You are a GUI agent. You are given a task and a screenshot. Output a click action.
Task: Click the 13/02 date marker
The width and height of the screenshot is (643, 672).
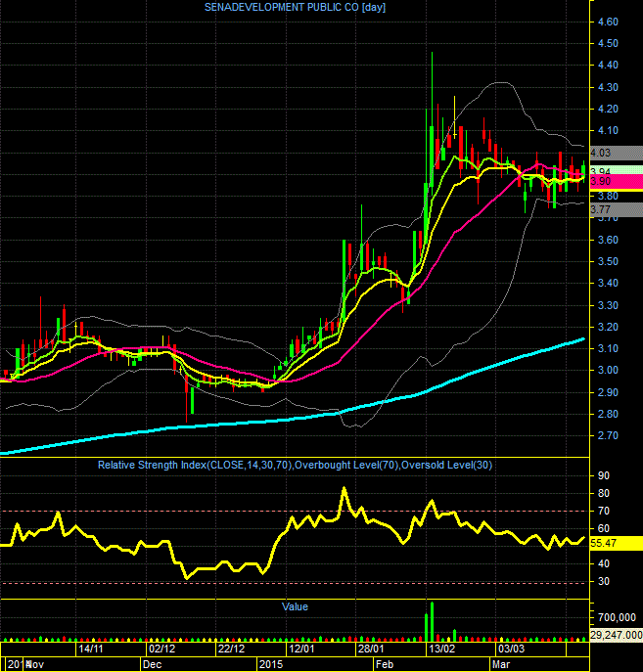click(442, 649)
